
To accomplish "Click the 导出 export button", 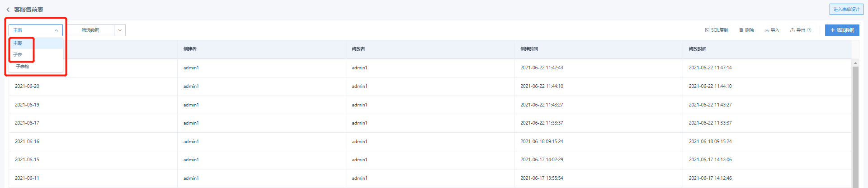I will point(797,30).
